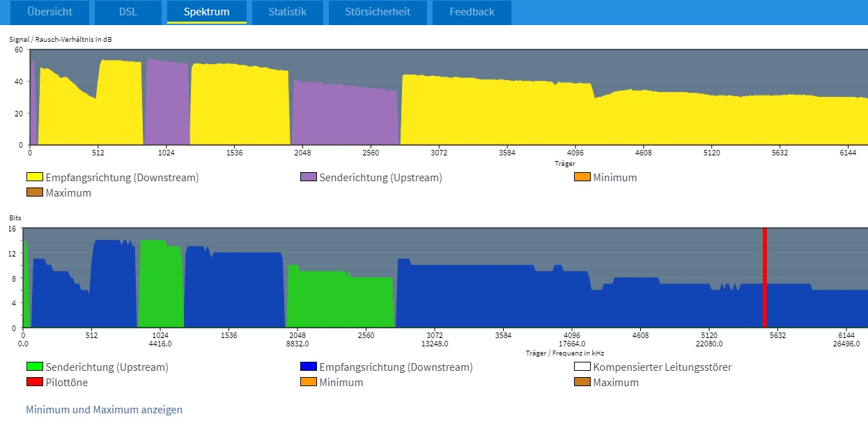Viewport: 868px width, 421px height.
Task: Click the purple Upstream swatch in the SNR legend
Action: point(309,178)
